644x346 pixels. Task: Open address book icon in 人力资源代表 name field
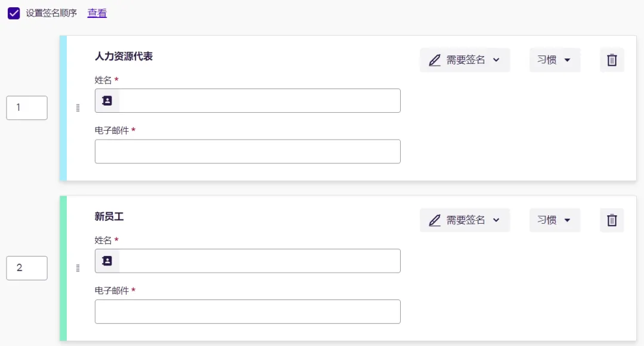pyautogui.click(x=107, y=101)
